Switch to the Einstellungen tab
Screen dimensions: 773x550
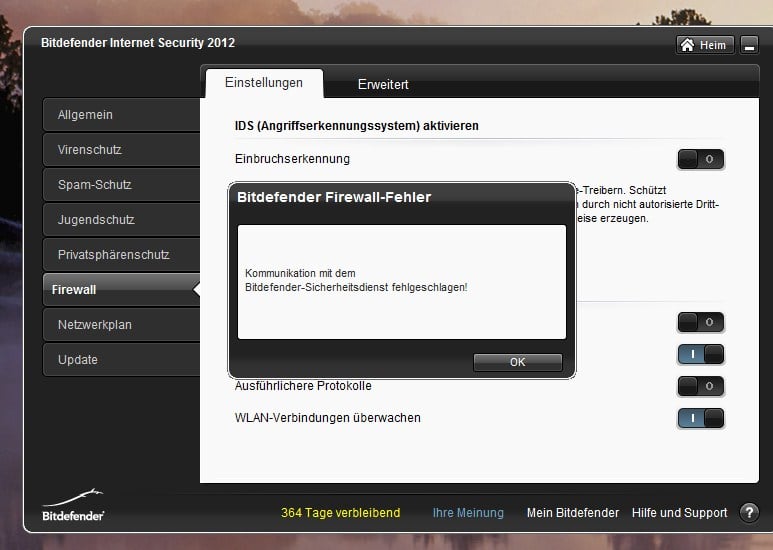tap(264, 83)
